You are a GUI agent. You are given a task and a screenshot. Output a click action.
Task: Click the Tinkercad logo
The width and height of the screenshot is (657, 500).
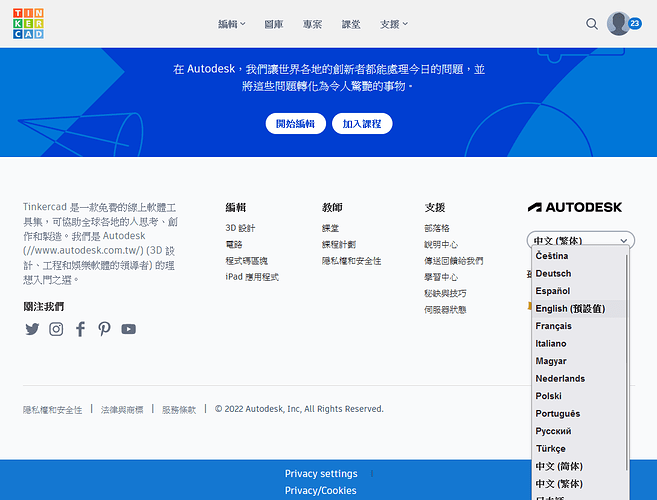(x=28, y=23)
